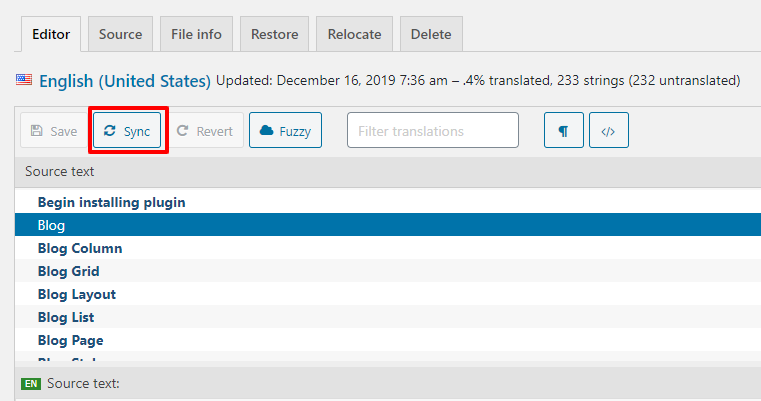Switch to the Source tab

pyautogui.click(x=120, y=34)
